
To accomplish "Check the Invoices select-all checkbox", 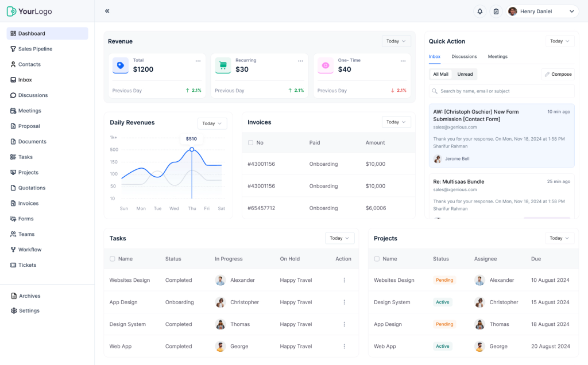I will pyautogui.click(x=250, y=143).
